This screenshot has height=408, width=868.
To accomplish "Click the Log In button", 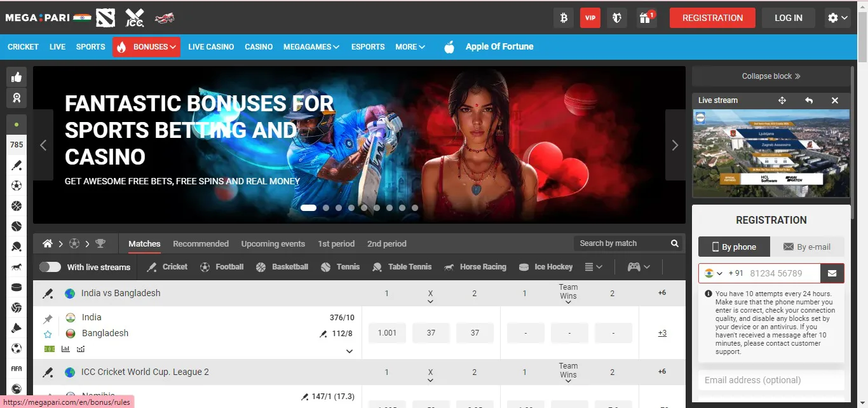I will [788, 18].
